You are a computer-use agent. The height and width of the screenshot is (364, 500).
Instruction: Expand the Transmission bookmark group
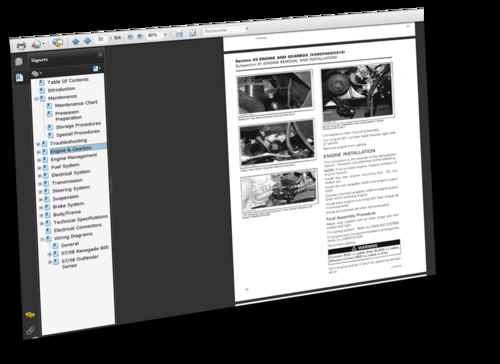(x=40, y=184)
